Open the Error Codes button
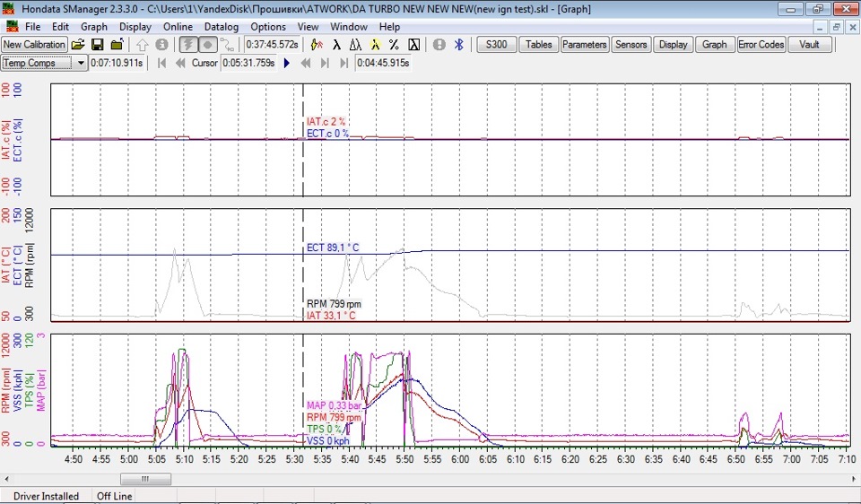This screenshot has height=504, width=861. 761,45
